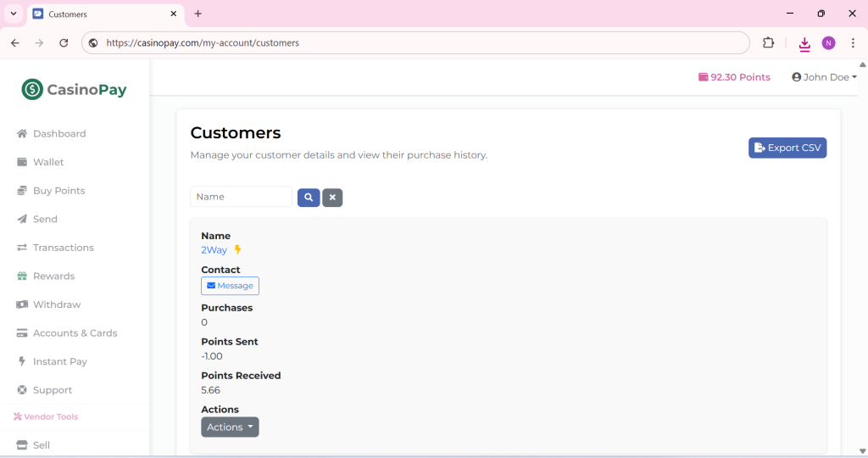The height and width of the screenshot is (458, 868).
Task: Focus the Name search field
Action: click(x=241, y=197)
